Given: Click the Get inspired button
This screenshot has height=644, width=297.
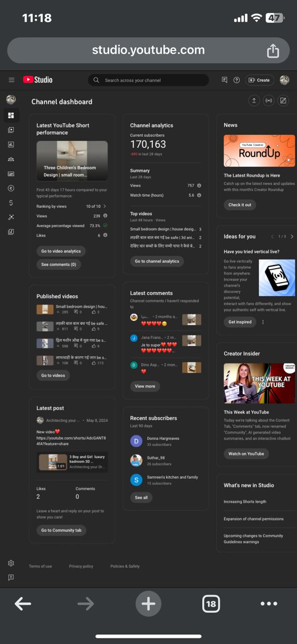Looking at the screenshot, I should coord(240,322).
